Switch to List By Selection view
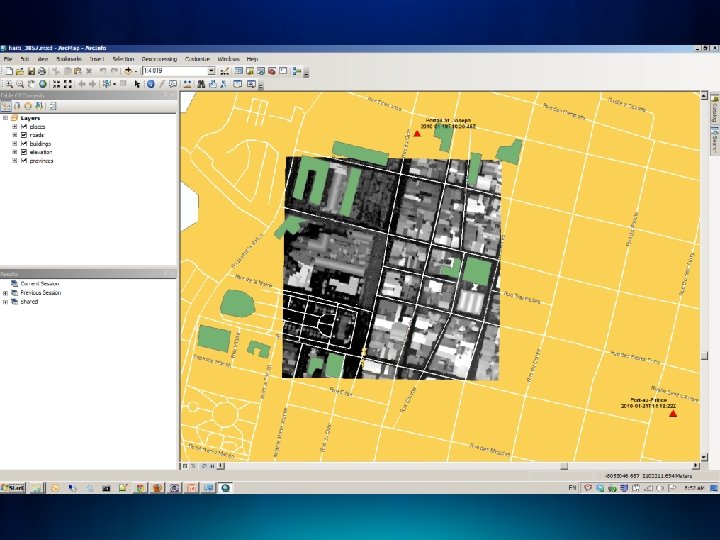Screen dimensions: 720x540 (39, 107)
